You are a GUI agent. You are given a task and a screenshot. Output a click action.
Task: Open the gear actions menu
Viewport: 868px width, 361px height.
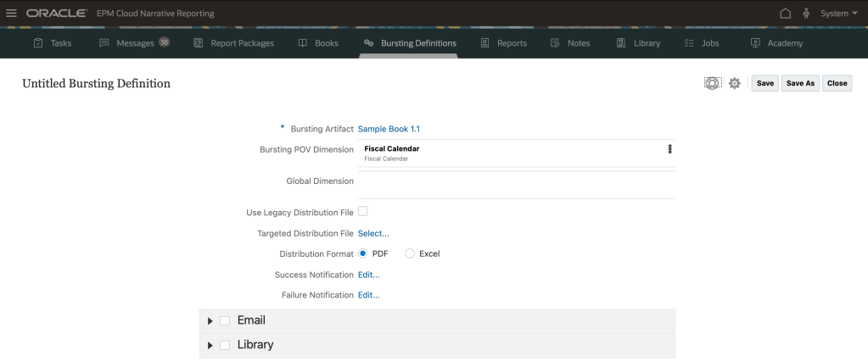click(735, 83)
